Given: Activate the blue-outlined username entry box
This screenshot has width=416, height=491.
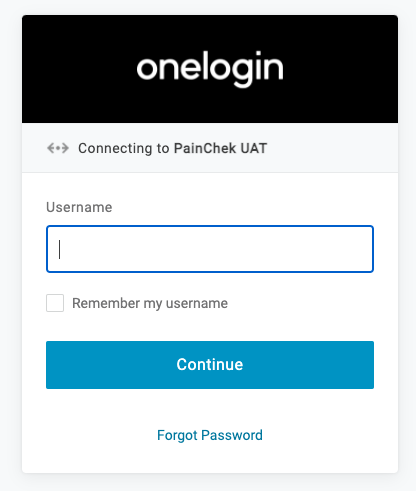Looking at the screenshot, I should pos(210,249).
